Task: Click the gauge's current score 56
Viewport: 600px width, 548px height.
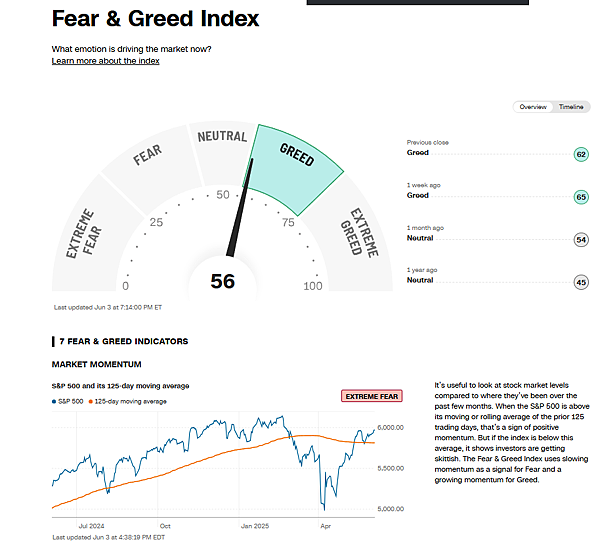Action: 222,282
